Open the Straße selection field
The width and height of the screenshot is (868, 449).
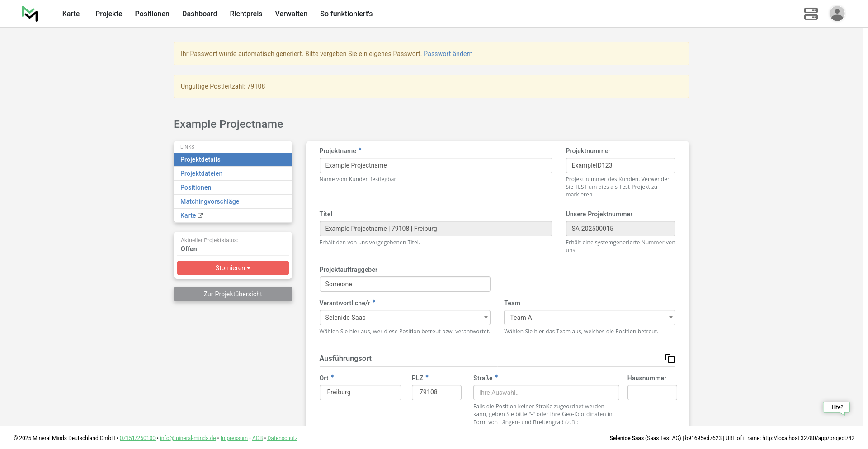(546, 393)
